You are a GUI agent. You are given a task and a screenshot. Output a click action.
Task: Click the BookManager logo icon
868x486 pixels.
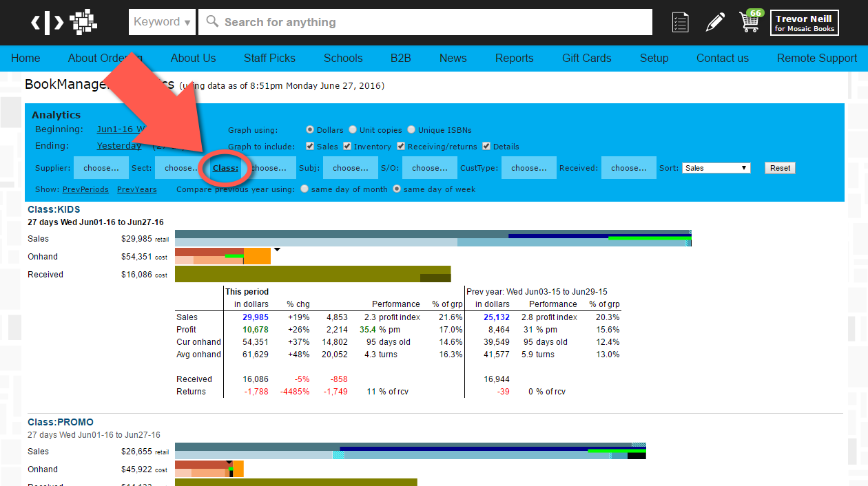pos(64,22)
